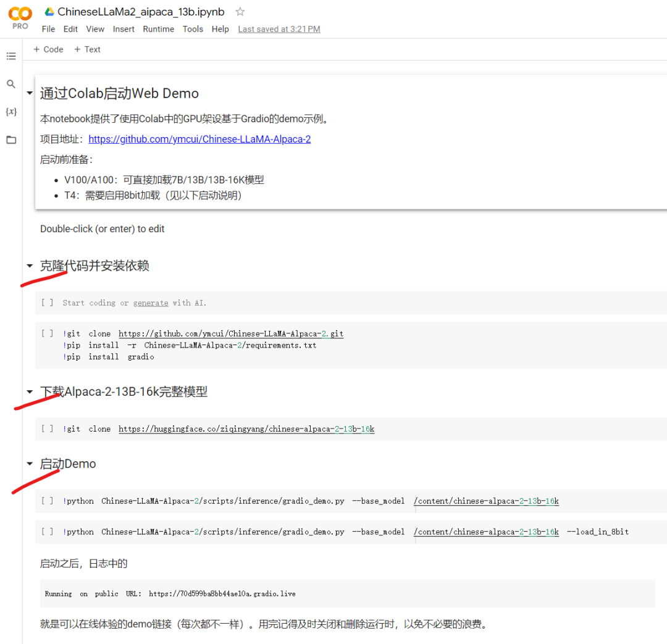The height and width of the screenshot is (644, 667).
Task: Click the 'generate' link in empty cell
Action: 151,303
